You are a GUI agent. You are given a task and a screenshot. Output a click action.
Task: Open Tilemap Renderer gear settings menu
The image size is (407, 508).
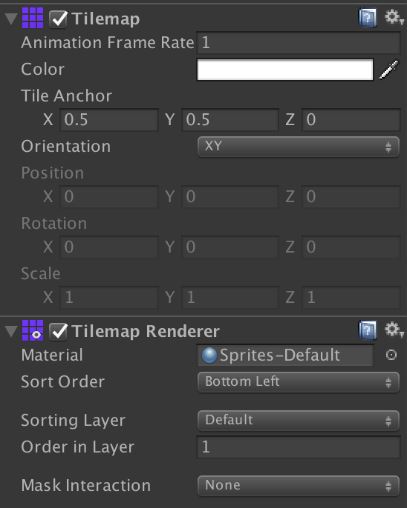pyautogui.click(x=394, y=330)
